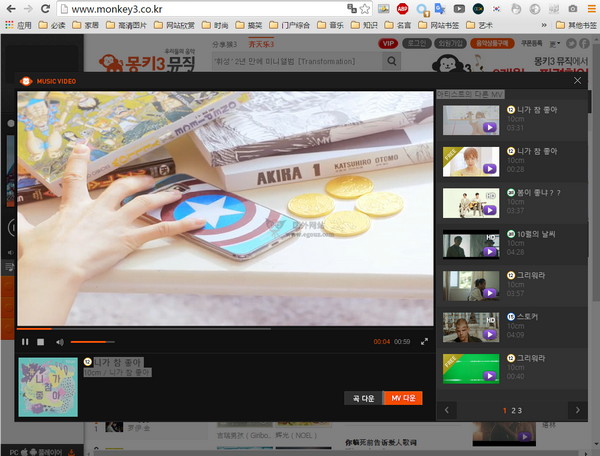Screen dimensions: 600x456
Task: Go back with browser back arrow
Action: [11, 9]
